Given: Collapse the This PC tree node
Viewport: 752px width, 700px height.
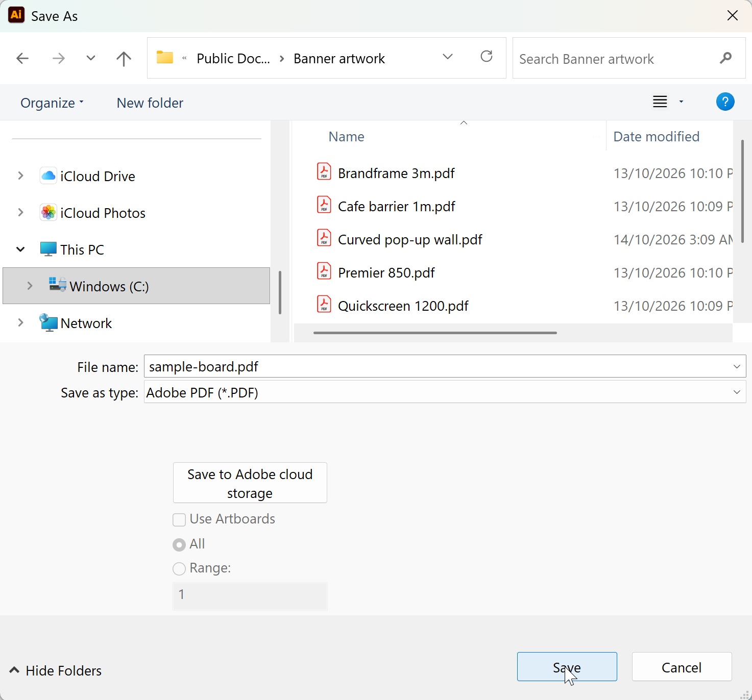Looking at the screenshot, I should click(x=20, y=249).
